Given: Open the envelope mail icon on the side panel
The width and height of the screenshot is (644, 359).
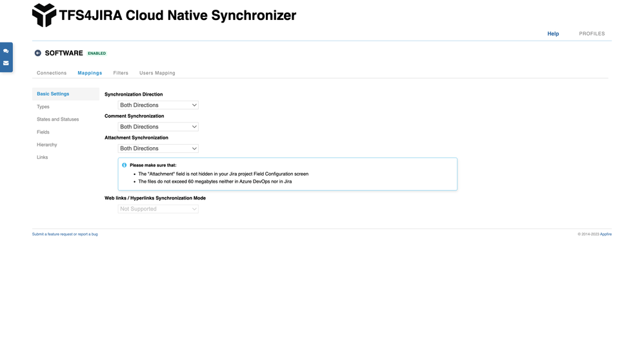Looking at the screenshot, I should click(6, 63).
